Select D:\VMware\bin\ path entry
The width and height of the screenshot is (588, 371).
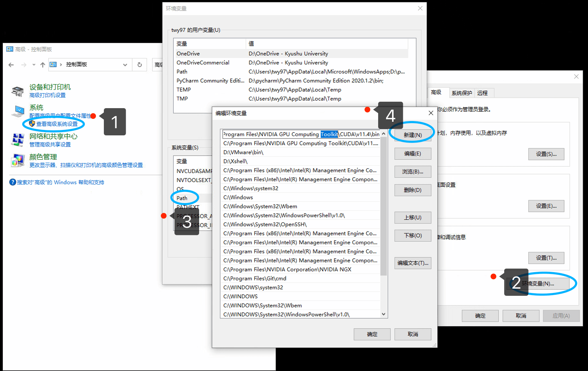300,152
